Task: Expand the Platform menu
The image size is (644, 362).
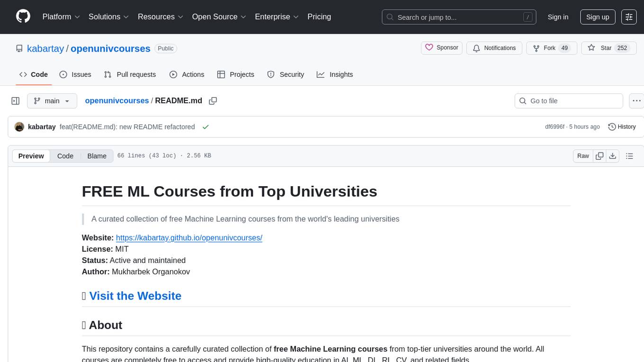Action: point(61,17)
